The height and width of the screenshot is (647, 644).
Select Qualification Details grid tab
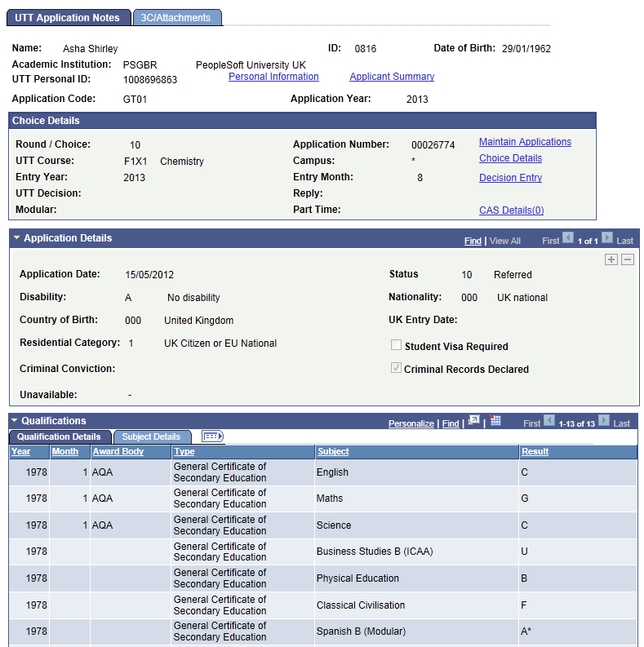coord(60,437)
